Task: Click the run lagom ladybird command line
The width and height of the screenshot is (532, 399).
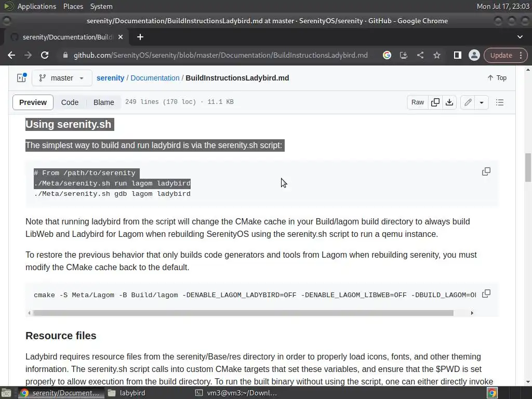Action: (112, 183)
